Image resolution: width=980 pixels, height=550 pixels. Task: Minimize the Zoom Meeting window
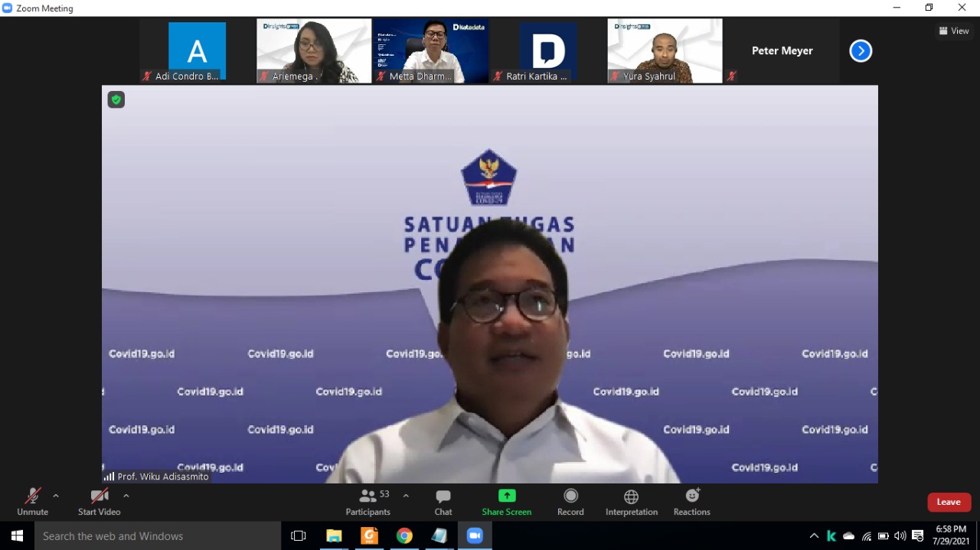(x=897, y=8)
